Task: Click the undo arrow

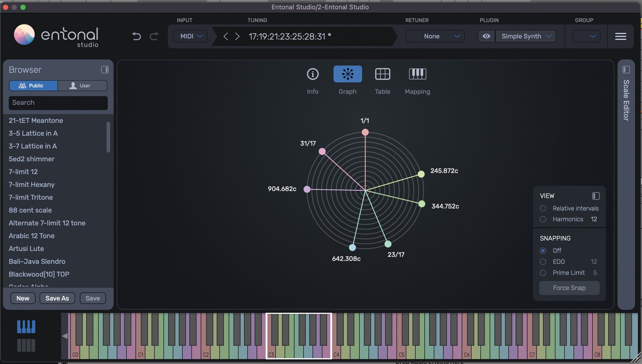Action: click(136, 36)
